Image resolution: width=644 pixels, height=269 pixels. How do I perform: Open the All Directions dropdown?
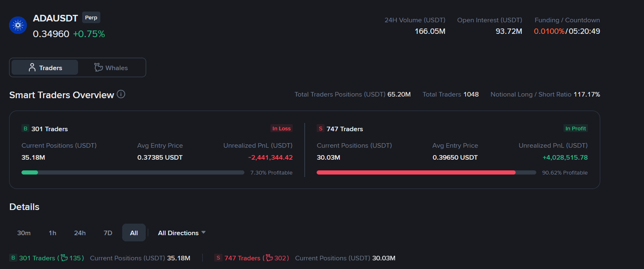tap(182, 233)
